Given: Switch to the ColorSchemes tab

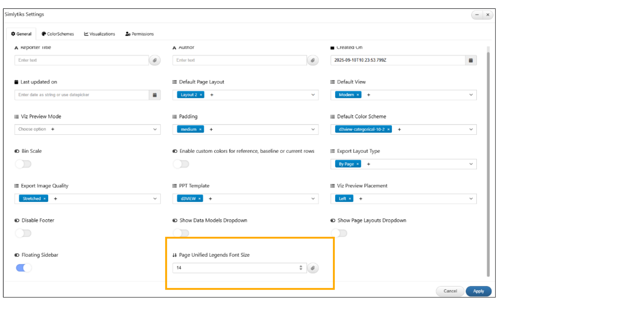Looking at the screenshot, I should (x=58, y=34).
